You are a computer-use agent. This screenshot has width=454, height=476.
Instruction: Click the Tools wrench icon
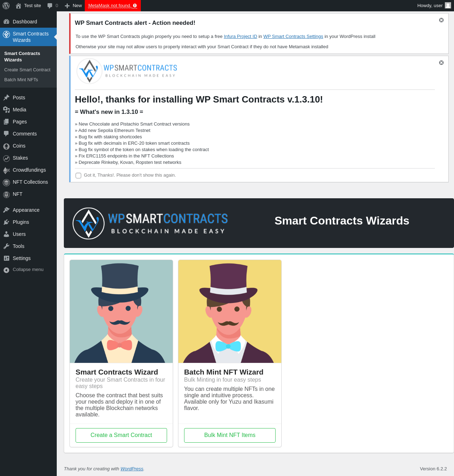click(x=6, y=246)
